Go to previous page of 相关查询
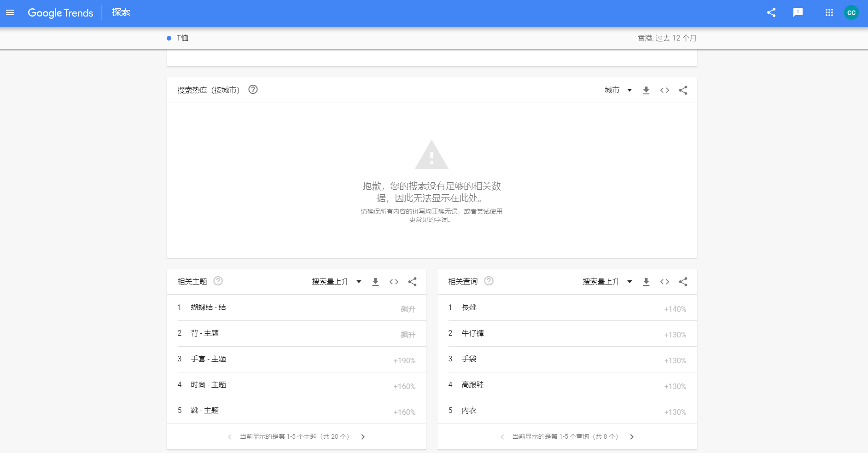Image resolution: width=868 pixels, height=453 pixels. pos(502,437)
